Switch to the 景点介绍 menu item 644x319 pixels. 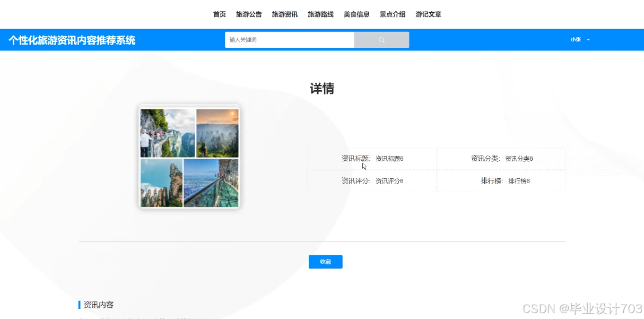[x=393, y=14]
